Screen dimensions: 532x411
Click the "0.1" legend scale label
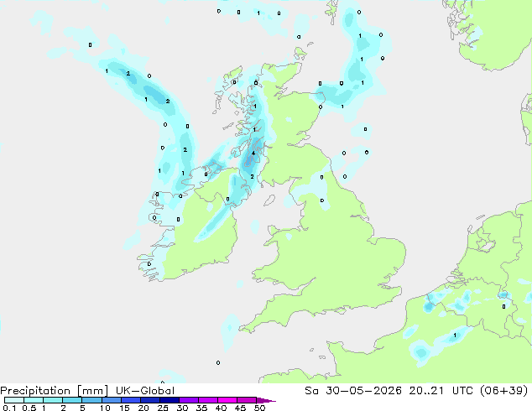tap(9, 408)
